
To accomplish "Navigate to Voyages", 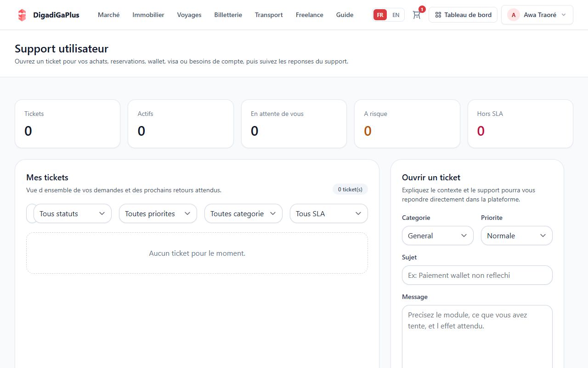I will point(189,15).
